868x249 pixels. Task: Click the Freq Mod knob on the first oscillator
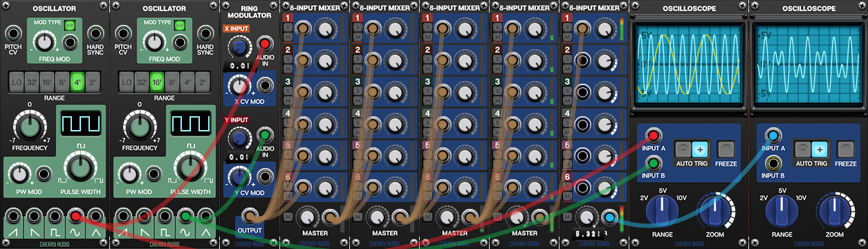click(44, 43)
